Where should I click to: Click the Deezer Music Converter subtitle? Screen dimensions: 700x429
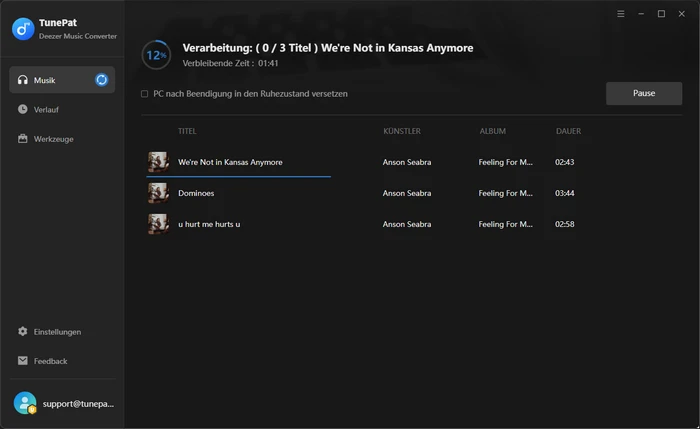point(78,36)
